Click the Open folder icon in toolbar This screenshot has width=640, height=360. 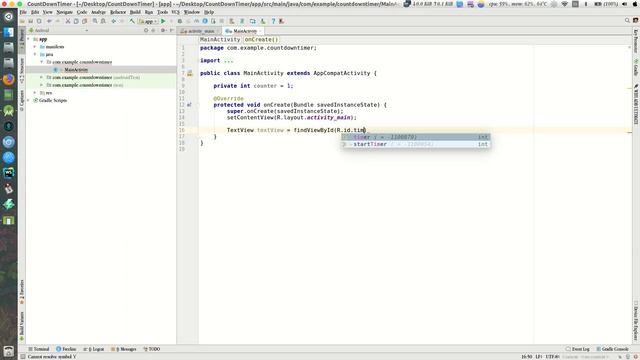tap(22, 21)
